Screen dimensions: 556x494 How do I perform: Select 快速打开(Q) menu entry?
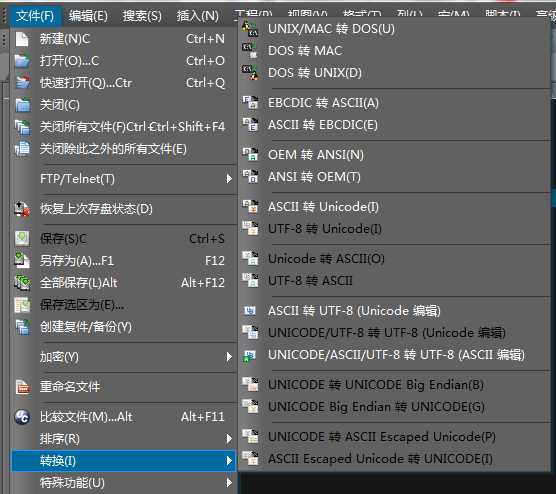pyautogui.click(x=124, y=83)
